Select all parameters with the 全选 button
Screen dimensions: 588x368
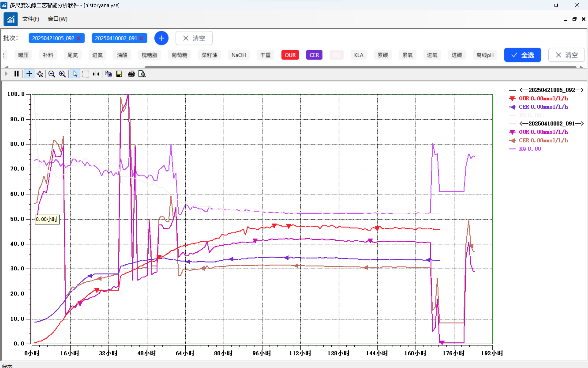[x=523, y=55]
